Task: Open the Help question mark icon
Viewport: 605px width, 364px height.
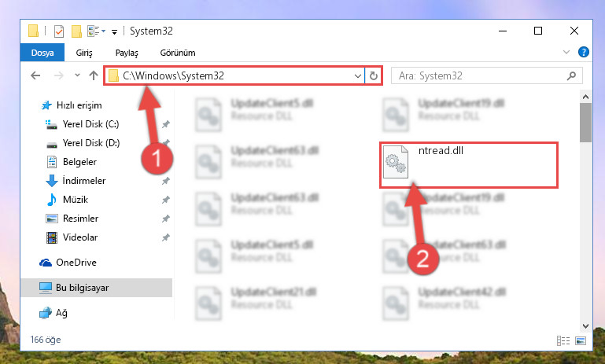Action: tap(584, 52)
